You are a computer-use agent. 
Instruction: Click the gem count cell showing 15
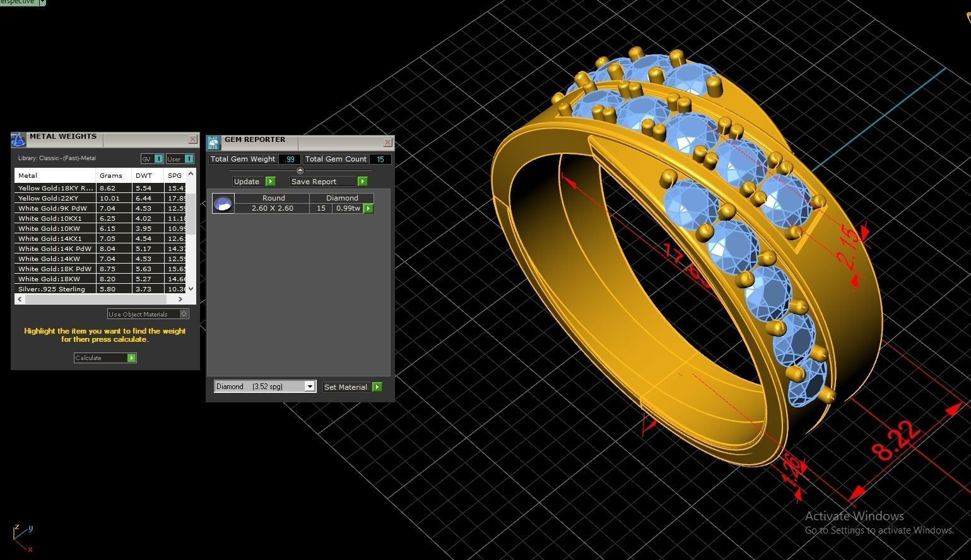point(321,208)
